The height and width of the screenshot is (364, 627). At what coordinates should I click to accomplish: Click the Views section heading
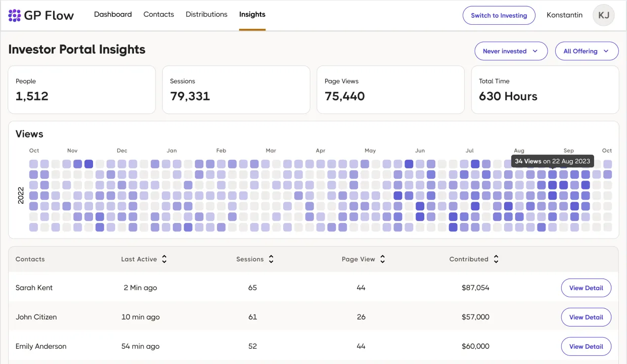coord(29,134)
